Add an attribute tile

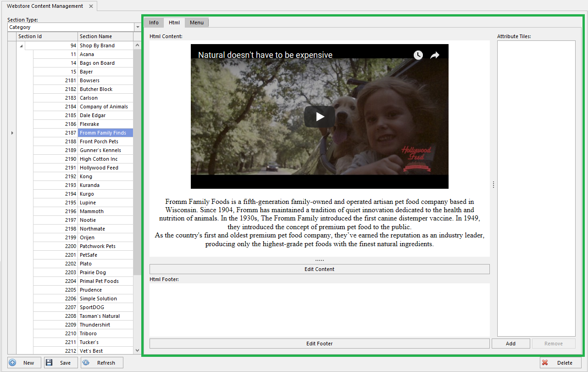click(510, 344)
